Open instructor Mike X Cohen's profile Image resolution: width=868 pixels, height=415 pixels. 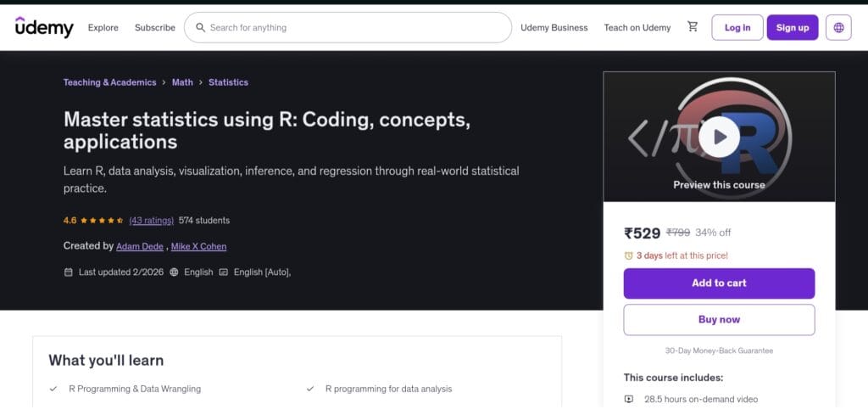click(x=198, y=247)
